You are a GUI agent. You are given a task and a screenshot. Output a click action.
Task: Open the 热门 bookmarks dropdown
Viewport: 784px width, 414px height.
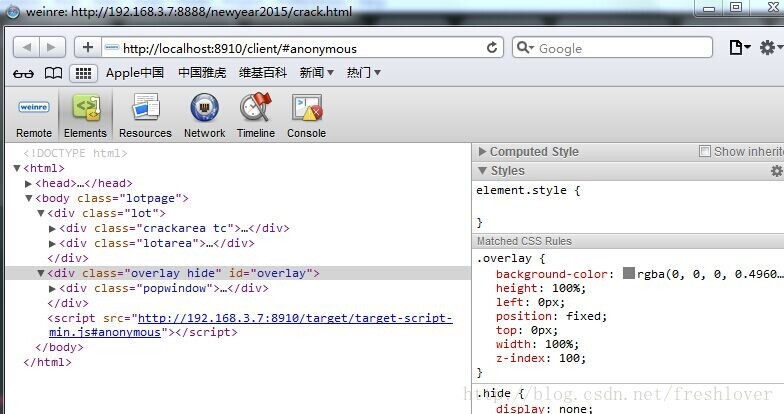click(x=364, y=73)
